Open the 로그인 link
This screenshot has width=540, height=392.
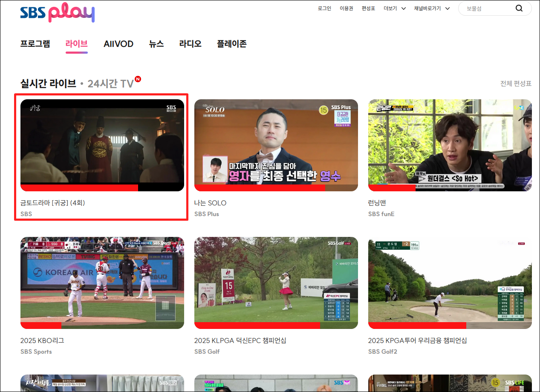(x=324, y=9)
